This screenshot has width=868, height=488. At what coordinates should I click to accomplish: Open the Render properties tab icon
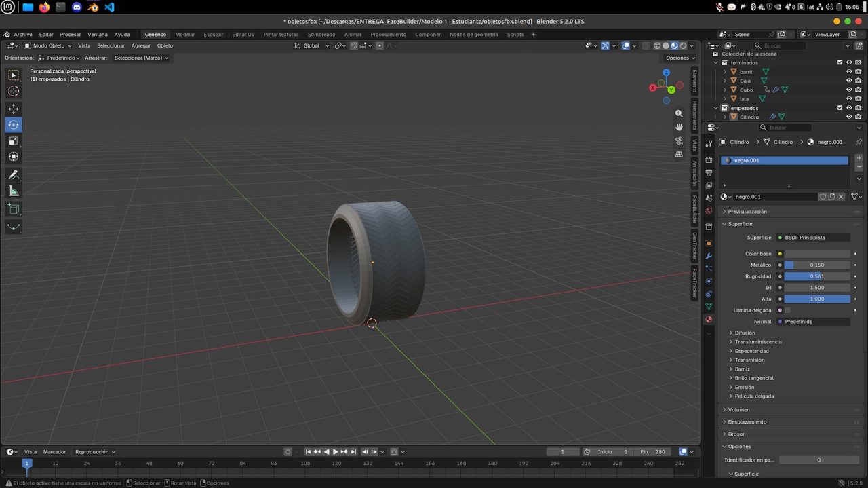point(709,160)
